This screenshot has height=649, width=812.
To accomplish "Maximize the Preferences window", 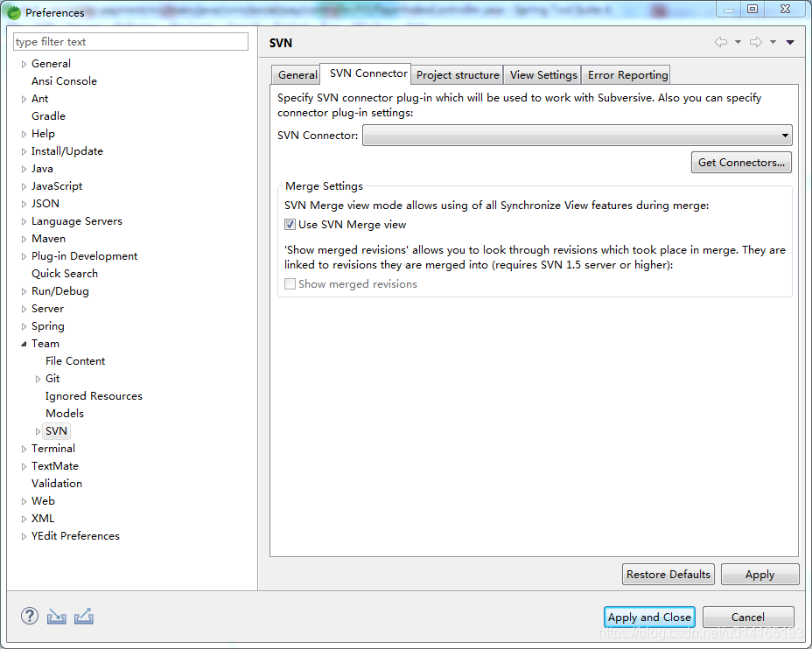I will [x=753, y=9].
